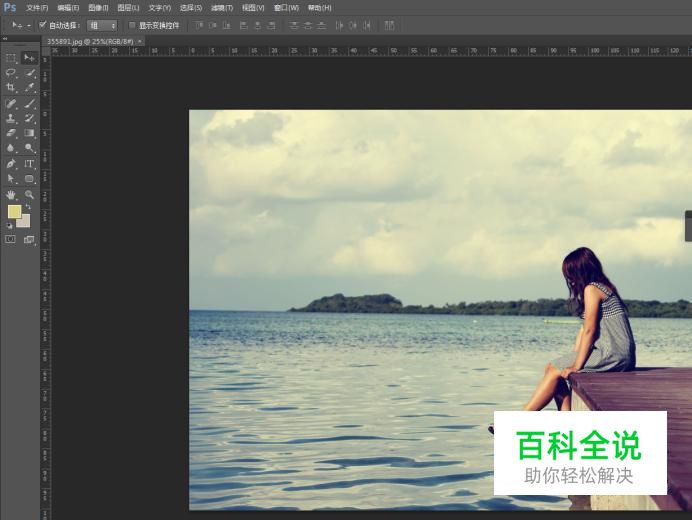Image resolution: width=692 pixels, height=520 pixels.
Task: Swap foreground and background colors
Action: pos(28,207)
